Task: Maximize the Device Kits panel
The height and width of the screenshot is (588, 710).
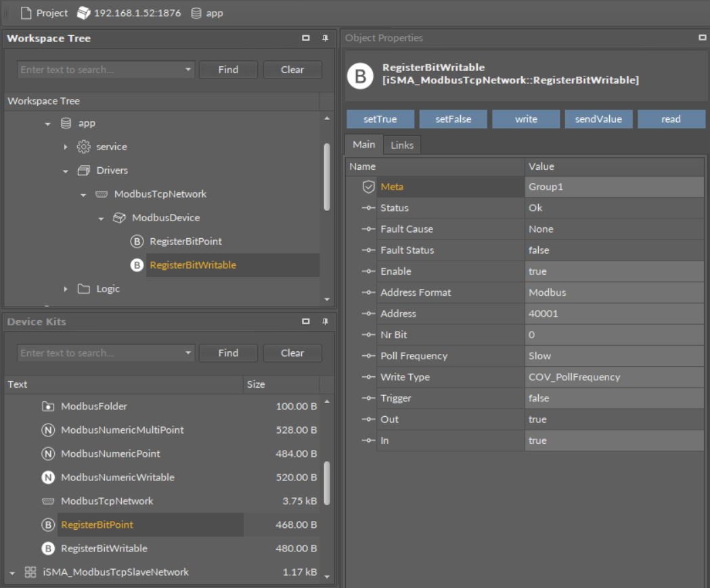Action: (x=306, y=321)
